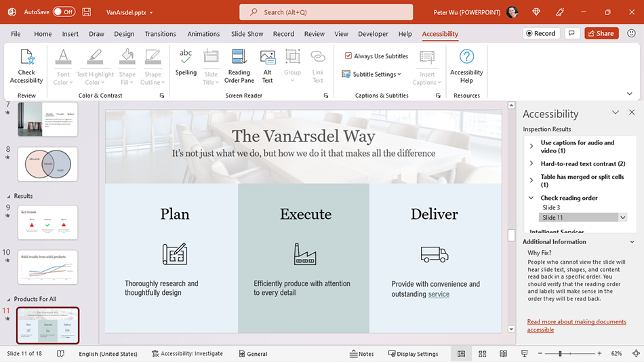Screen dimensions: 644x362
Task: Click Accessibility: Investigate in status bar
Action: click(x=187, y=353)
